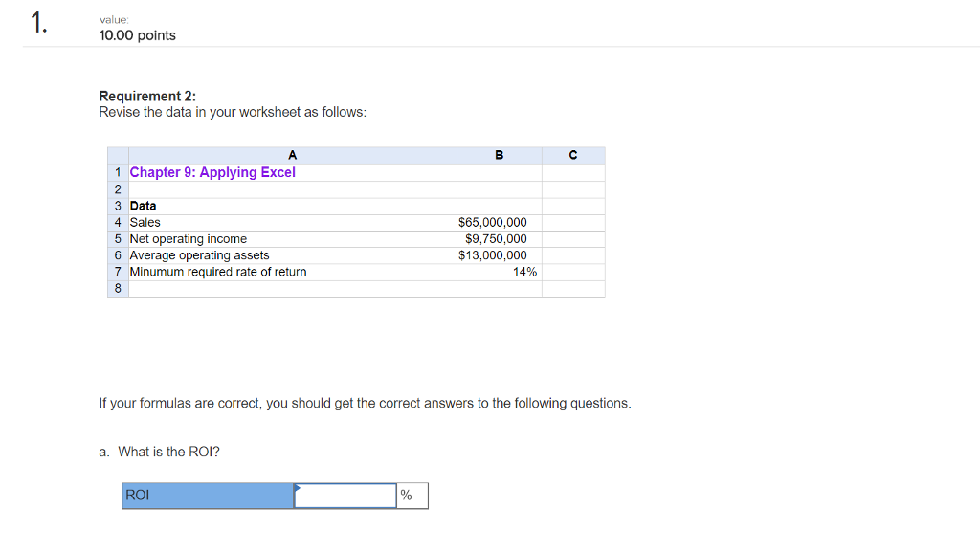
Task: Click the 'Sales' label in row 4
Action: 145,222
